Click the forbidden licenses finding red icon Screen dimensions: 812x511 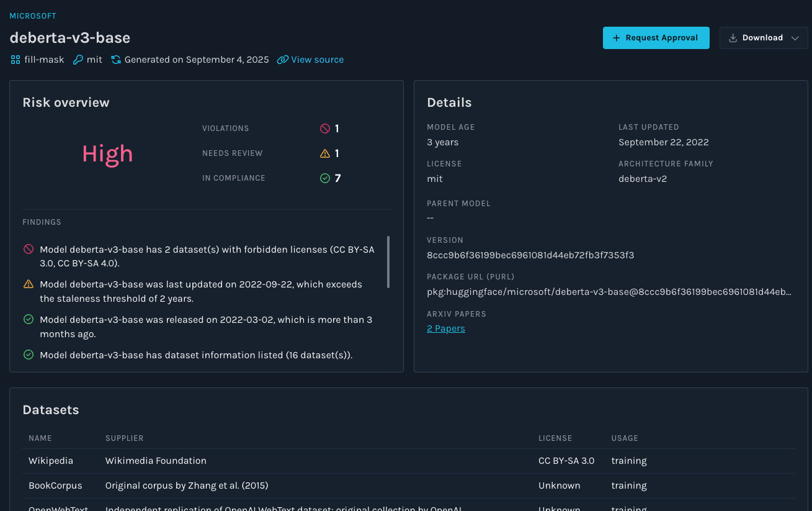click(29, 249)
